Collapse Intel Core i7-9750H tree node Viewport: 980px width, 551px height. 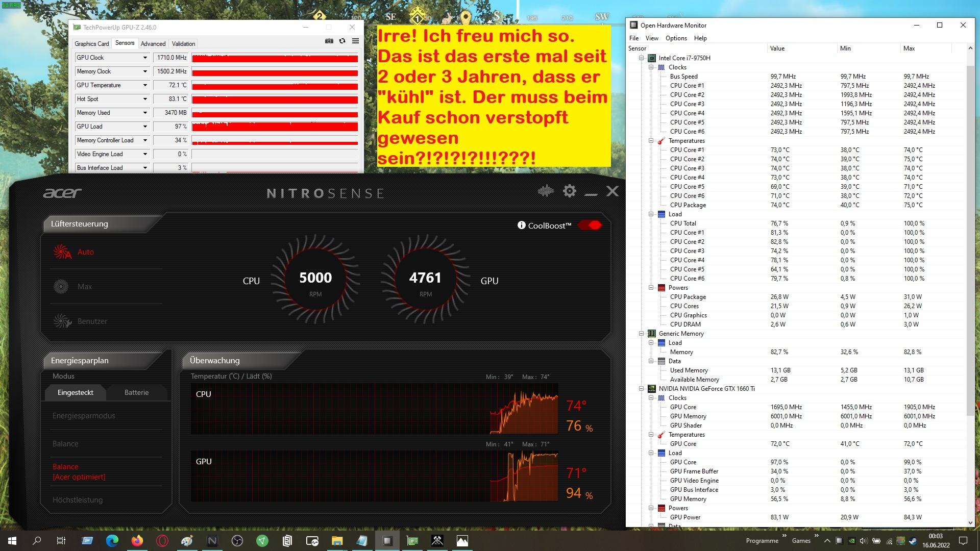coord(642,58)
